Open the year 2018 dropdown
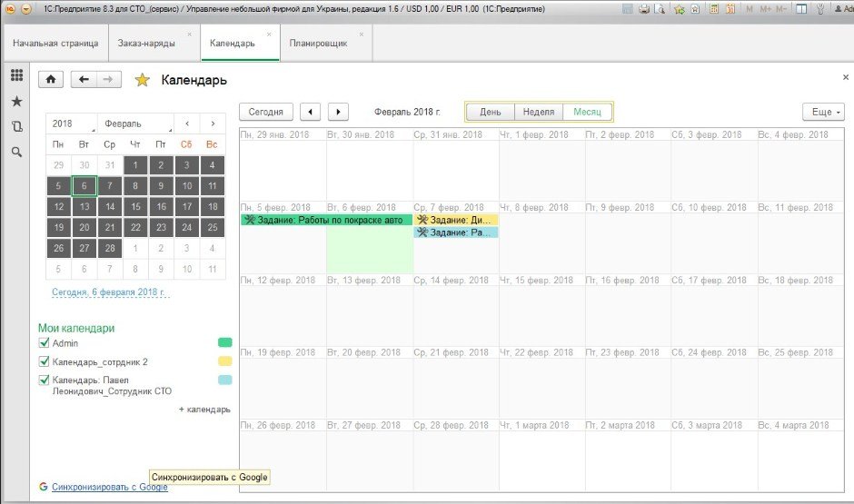Viewport: 854px width, 504px height. pyautogui.click(x=73, y=124)
